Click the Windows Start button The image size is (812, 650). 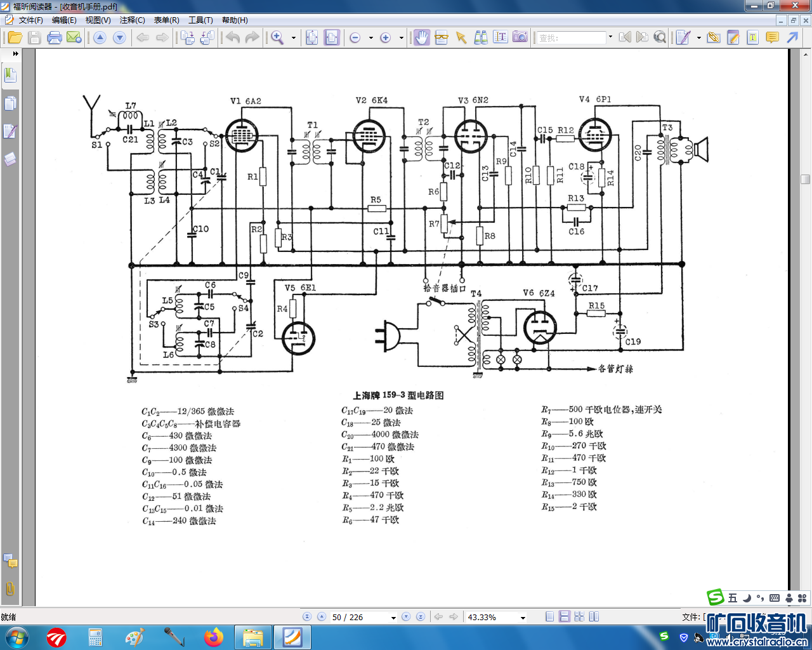16,637
